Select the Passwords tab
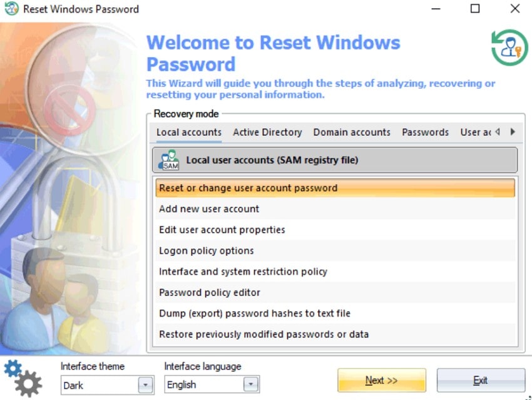Viewport: 532px width, 400px height. (425, 132)
